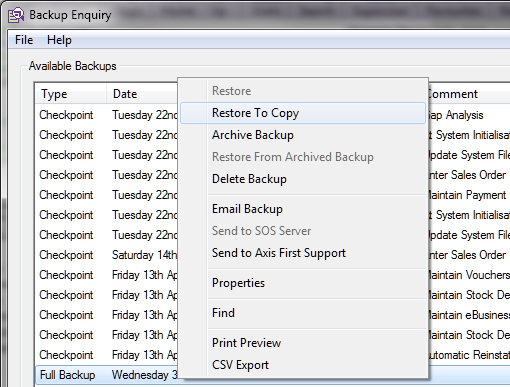Open the File menu
The width and height of the screenshot is (510, 387).
[x=24, y=40]
